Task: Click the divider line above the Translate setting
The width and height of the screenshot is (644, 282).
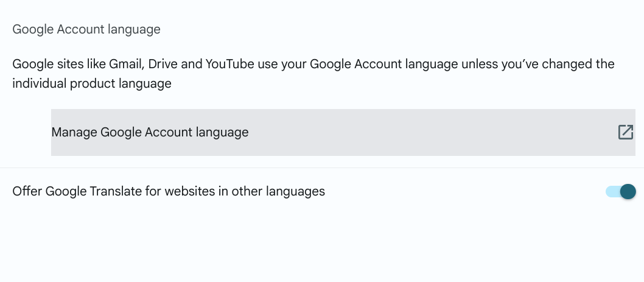Action: (x=322, y=167)
